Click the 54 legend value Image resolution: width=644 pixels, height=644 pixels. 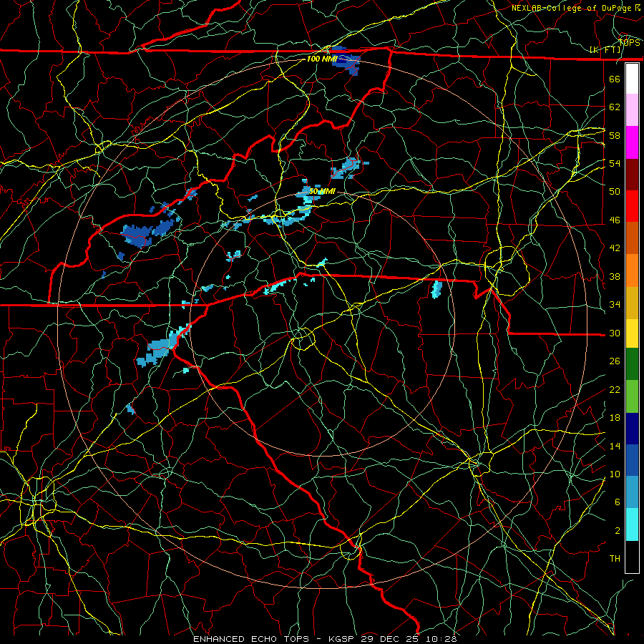615,163
